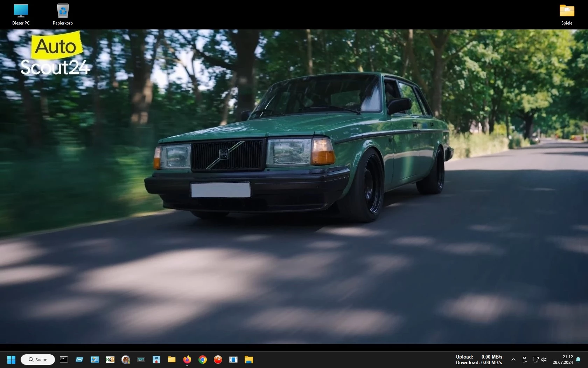The height and width of the screenshot is (368, 588).
Task: Open the HxD hex editor icon
Action: tap(110, 360)
